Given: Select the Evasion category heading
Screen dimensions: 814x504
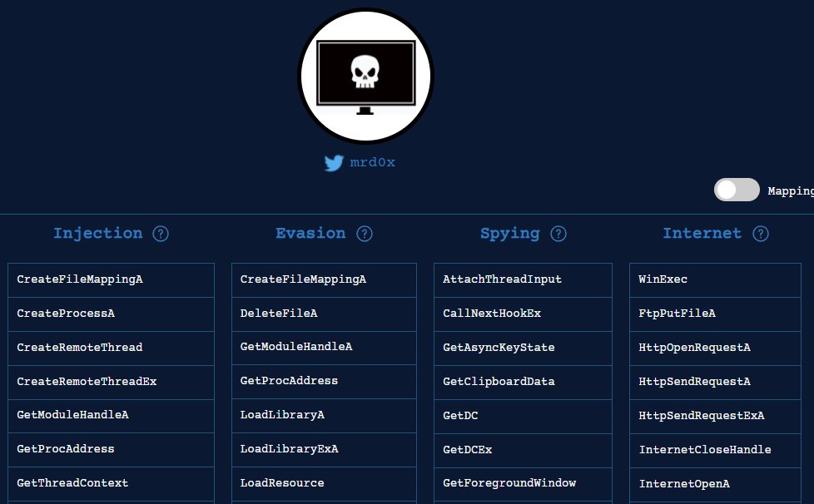Looking at the screenshot, I should pos(310,234).
